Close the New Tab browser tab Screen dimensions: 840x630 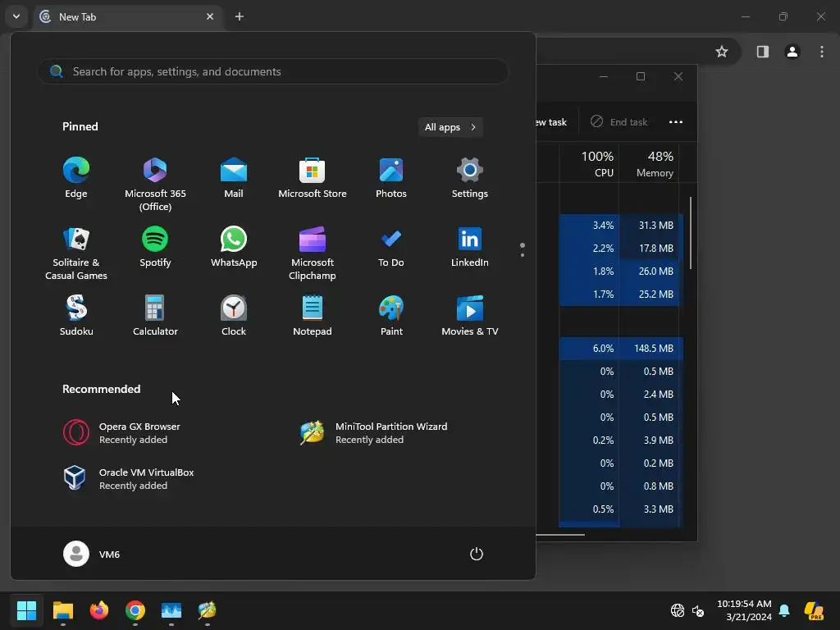210,16
